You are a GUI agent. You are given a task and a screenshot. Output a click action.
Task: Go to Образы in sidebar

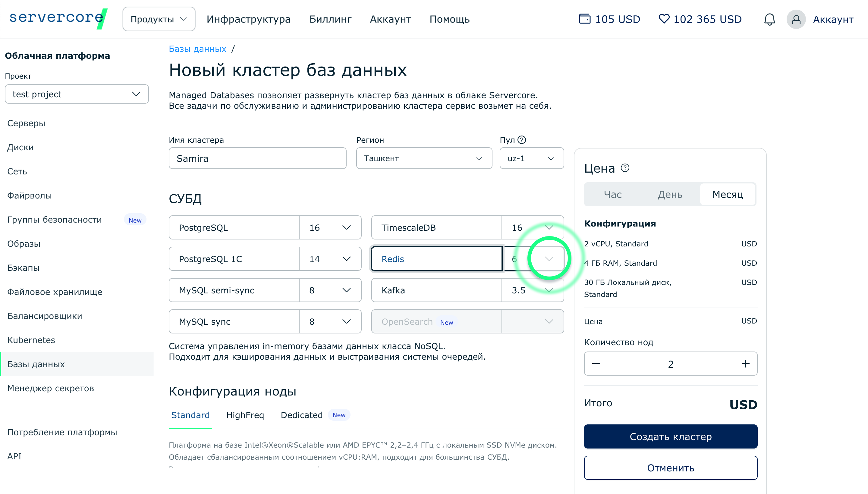tap(24, 243)
